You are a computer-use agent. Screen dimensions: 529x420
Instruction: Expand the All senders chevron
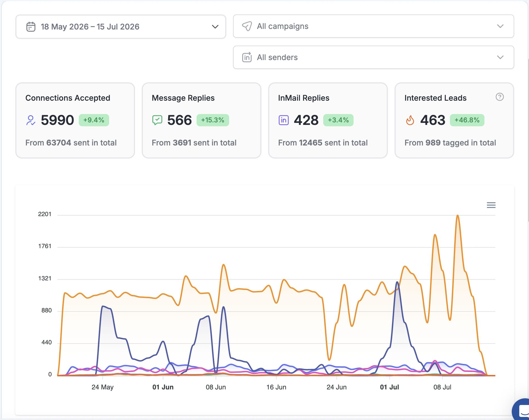tap(500, 57)
